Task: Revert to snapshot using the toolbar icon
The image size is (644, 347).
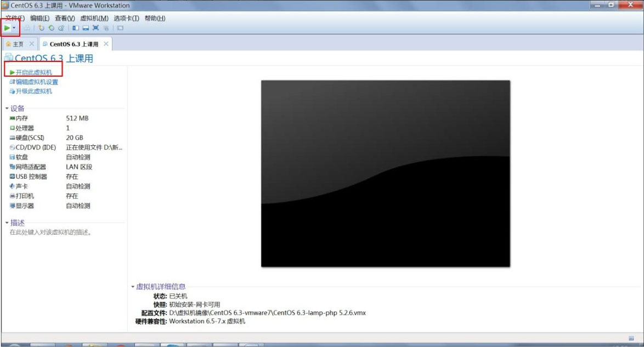Action: tap(51, 28)
